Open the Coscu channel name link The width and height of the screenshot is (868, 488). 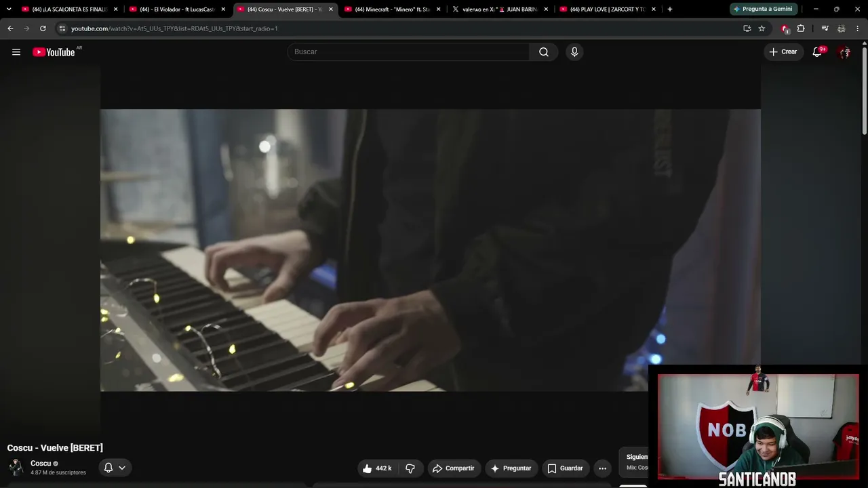tap(41, 464)
